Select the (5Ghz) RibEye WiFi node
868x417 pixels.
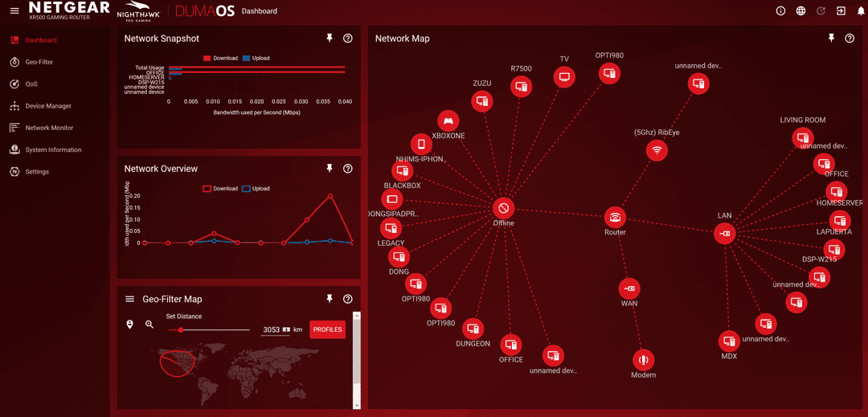pyautogui.click(x=657, y=150)
